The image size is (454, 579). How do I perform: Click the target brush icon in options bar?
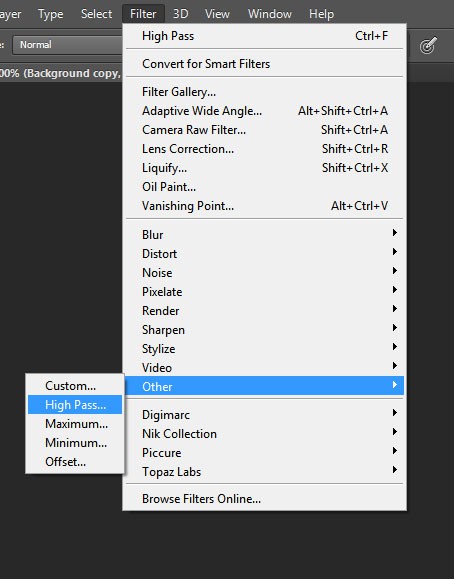428,45
